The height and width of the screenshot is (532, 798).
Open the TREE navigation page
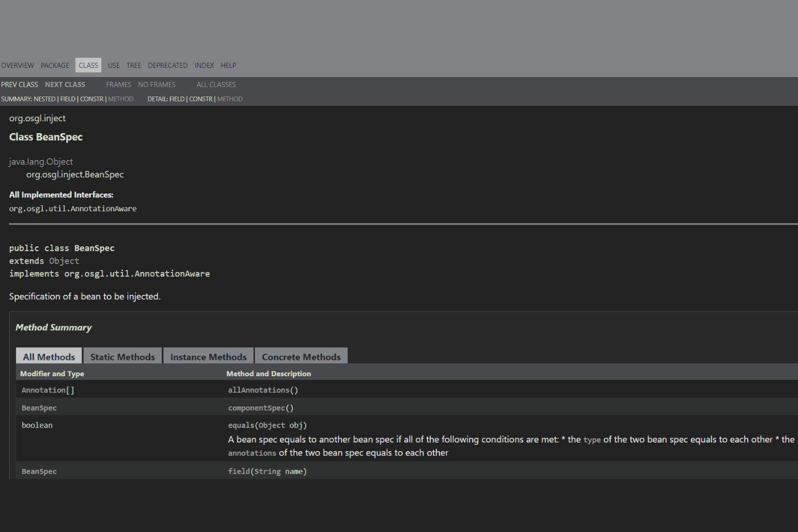click(x=133, y=65)
